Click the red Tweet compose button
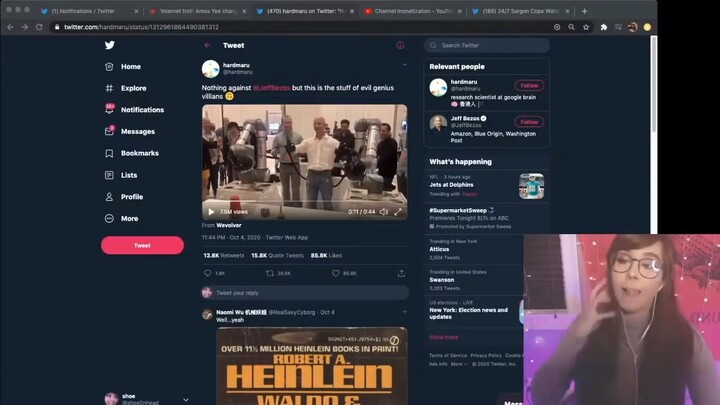Image resolution: width=720 pixels, height=405 pixels. coord(142,245)
